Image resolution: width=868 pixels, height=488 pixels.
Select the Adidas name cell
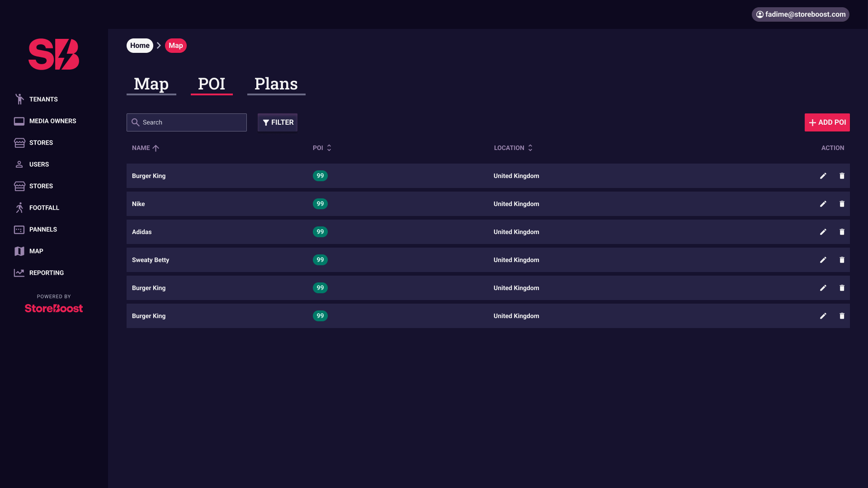click(x=142, y=232)
